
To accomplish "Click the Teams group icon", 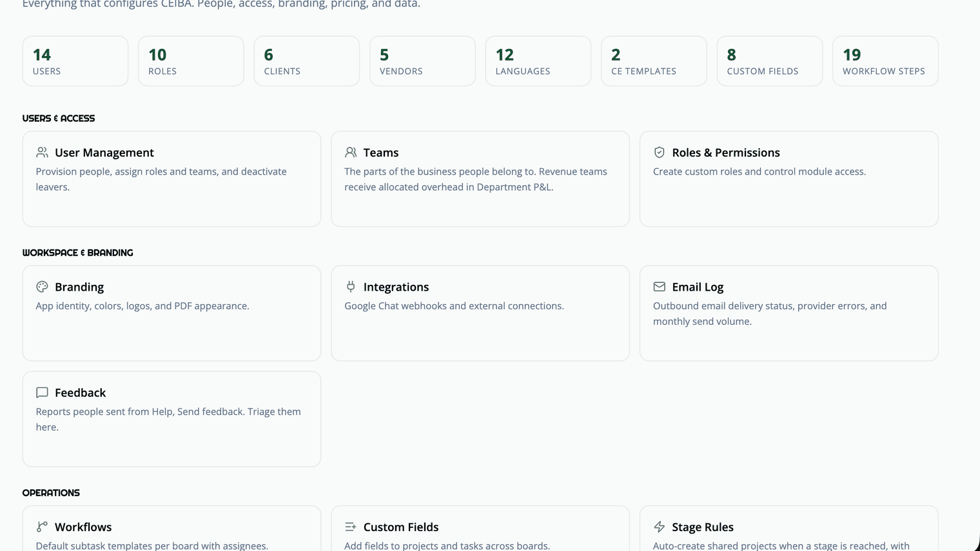I will tap(351, 153).
